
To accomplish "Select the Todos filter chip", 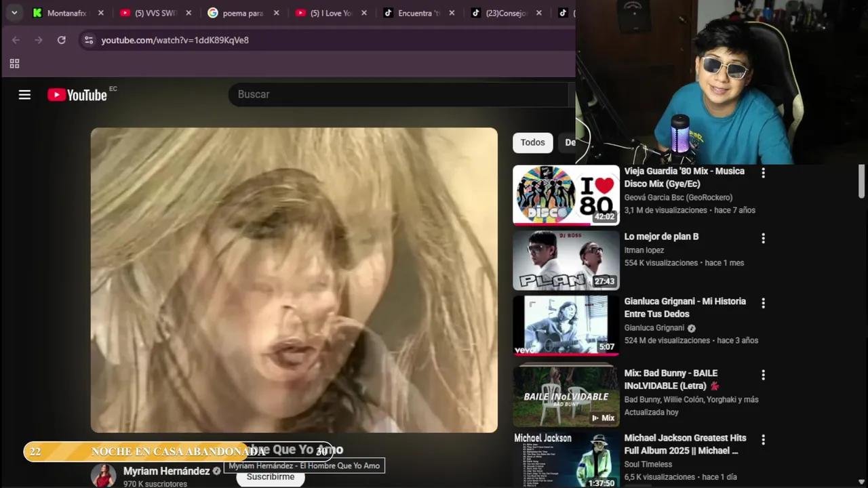I will pyautogui.click(x=532, y=142).
